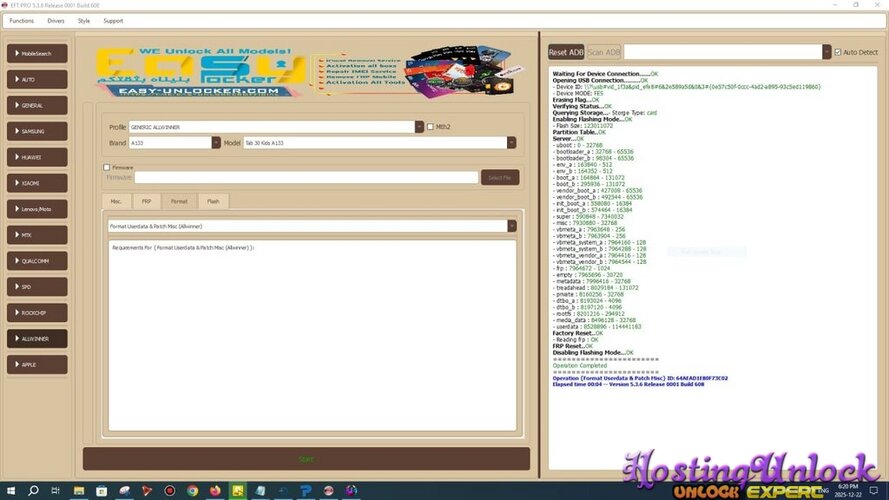889x500 pixels.
Task: Click the Scan ADB button
Action: pyautogui.click(x=604, y=52)
